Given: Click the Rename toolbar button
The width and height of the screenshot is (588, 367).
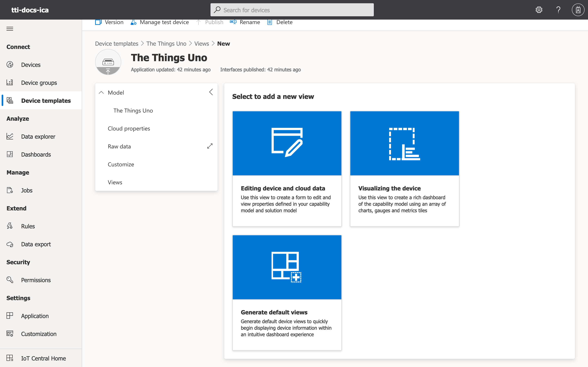Looking at the screenshot, I should tap(245, 22).
